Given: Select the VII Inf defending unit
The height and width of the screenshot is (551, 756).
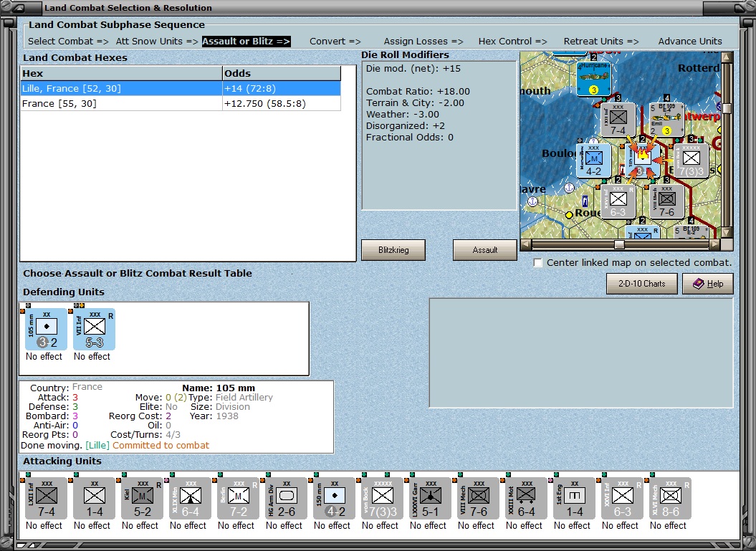Looking at the screenshot, I should point(93,330).
